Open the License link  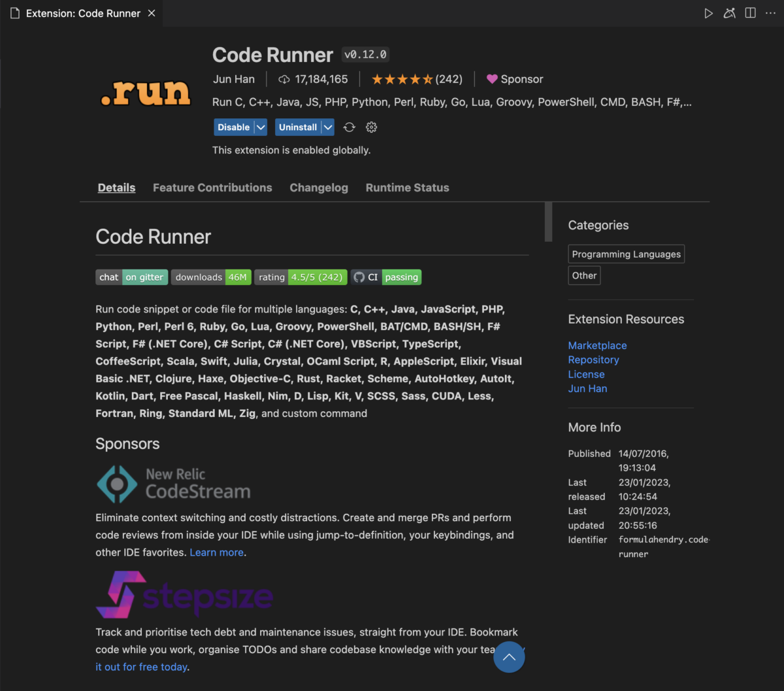click(x=586, y=374)
